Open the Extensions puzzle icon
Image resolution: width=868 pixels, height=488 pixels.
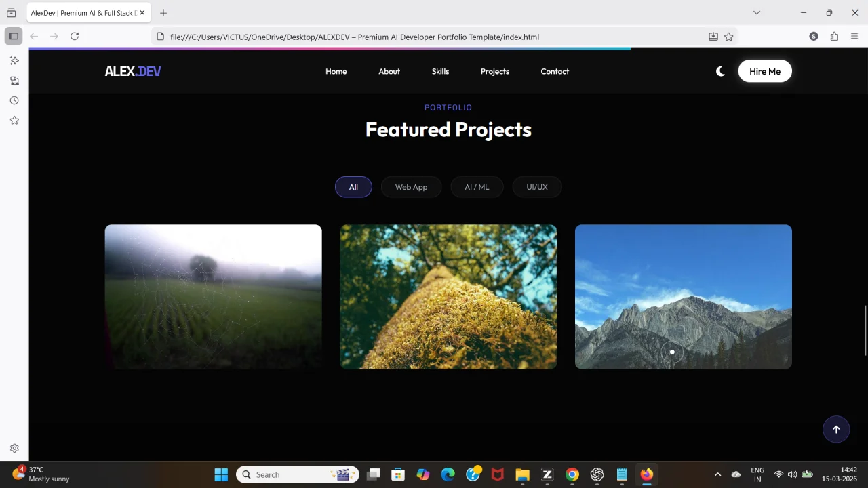coord(834,37)
